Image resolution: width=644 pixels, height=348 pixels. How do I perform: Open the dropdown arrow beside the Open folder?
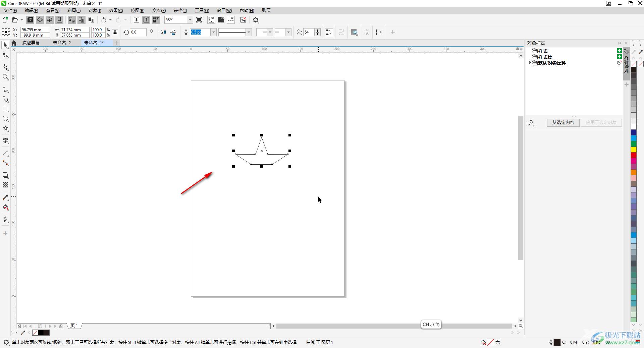[x=21, y=20]
